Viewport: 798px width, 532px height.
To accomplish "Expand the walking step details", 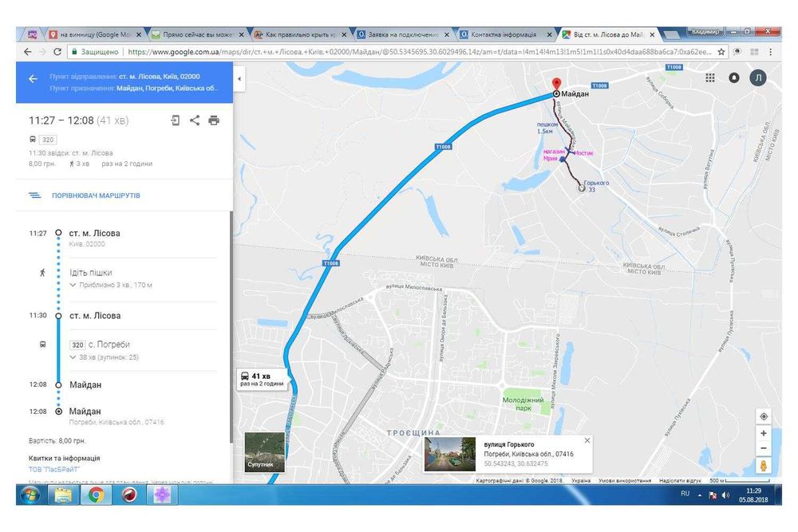I will [111, 285].
